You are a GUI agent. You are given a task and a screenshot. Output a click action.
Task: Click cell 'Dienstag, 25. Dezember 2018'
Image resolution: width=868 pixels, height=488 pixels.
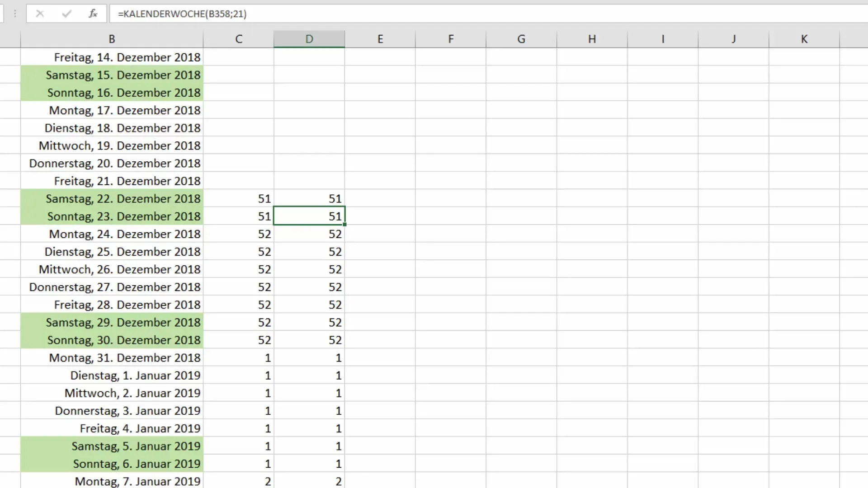[112, 251]
